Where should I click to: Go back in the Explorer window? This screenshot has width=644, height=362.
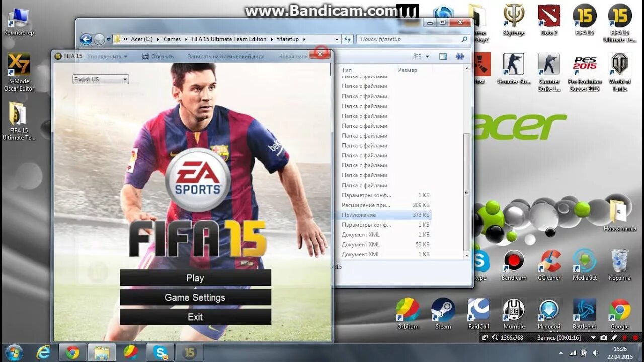tap(86, 39)
